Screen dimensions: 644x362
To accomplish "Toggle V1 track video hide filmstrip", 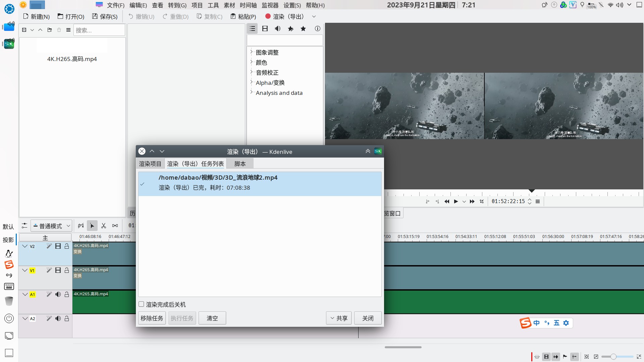I will [58, 270].
